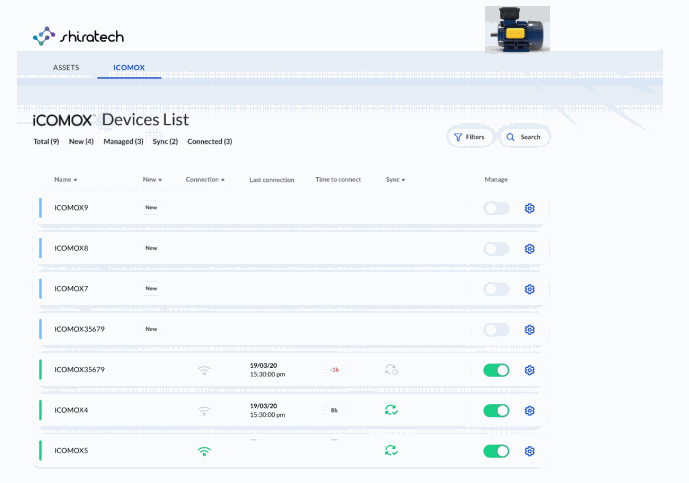The height and width of the screenshot is (483, 689).
Task: Open the Sync column dropdown
Action: 395,180
